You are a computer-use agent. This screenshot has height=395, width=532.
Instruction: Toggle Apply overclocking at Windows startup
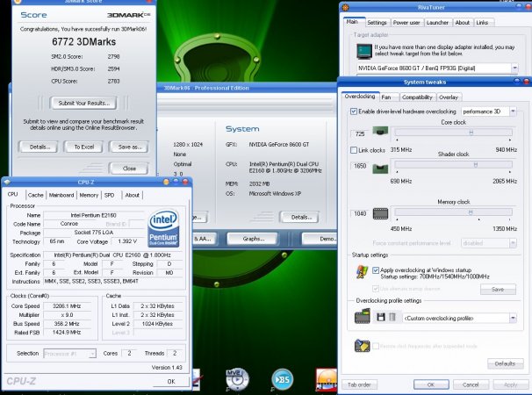click(x=376, y=270)
